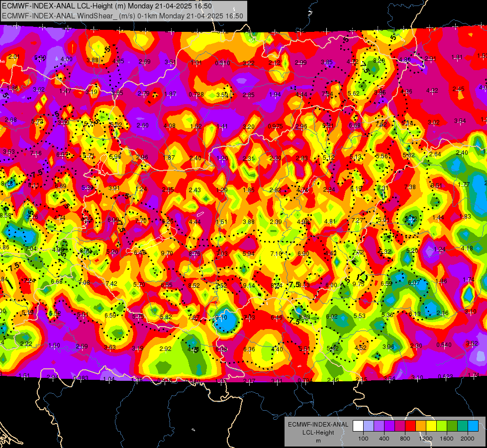Viewport: 487px width, 448px height.
Task: Select the 4.08 wind shear value
Action: pos(169,126)
